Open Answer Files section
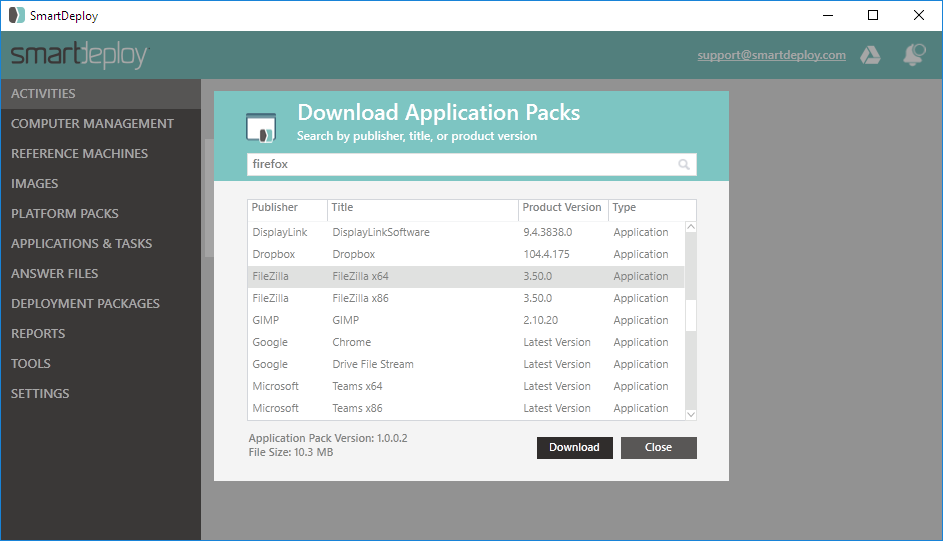 [101, 274]
